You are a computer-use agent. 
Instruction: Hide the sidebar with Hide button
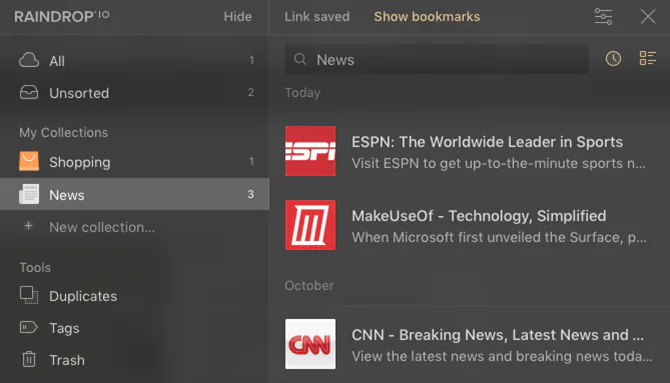(x=238, y=17)
